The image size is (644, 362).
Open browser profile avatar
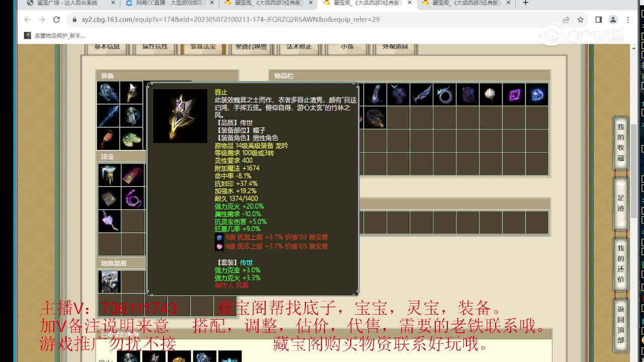pyautogui.click(x=613, y=20)
